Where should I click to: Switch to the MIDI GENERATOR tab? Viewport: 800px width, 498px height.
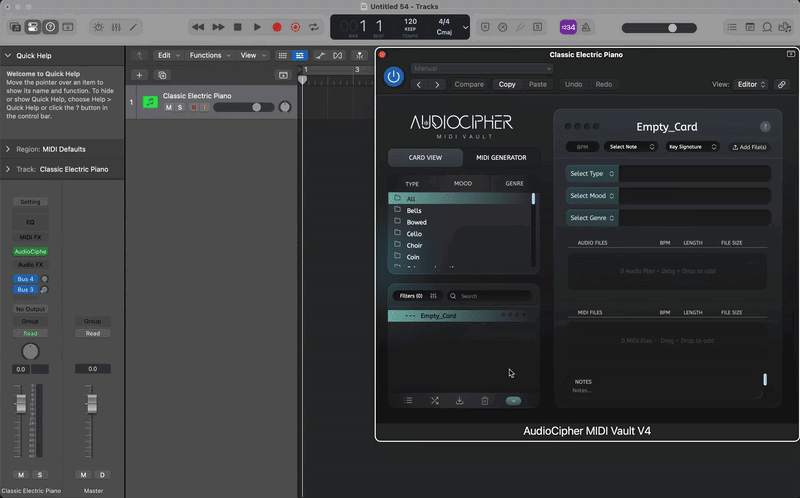(501, 158)
